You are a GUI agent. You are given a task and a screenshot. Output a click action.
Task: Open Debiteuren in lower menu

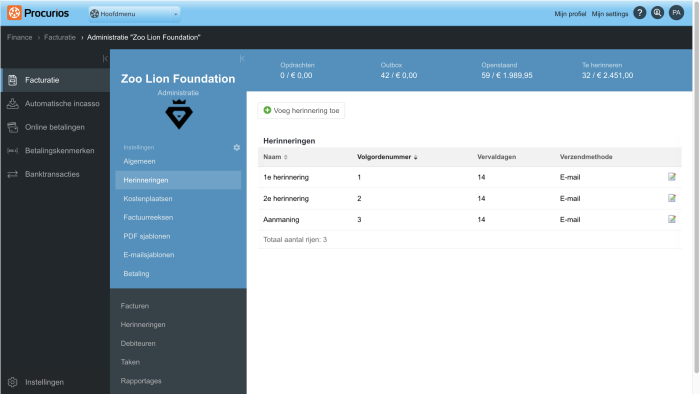coord(138,344)
